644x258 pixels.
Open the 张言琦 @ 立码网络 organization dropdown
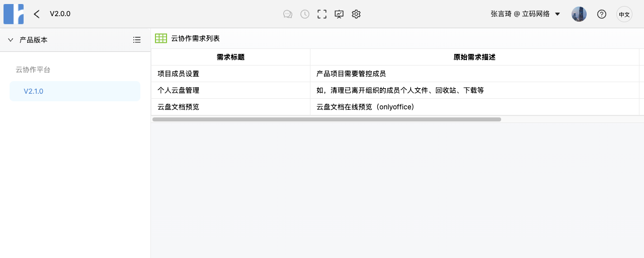[525, 14]
